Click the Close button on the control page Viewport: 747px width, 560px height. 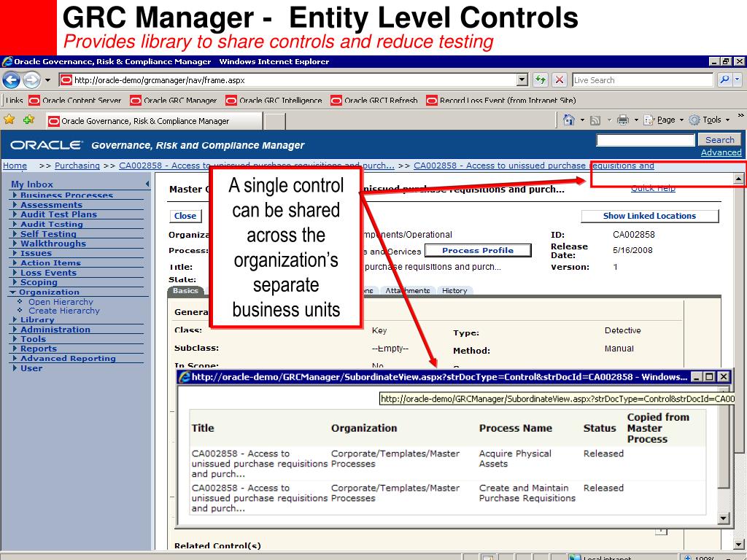click(185, 216)
